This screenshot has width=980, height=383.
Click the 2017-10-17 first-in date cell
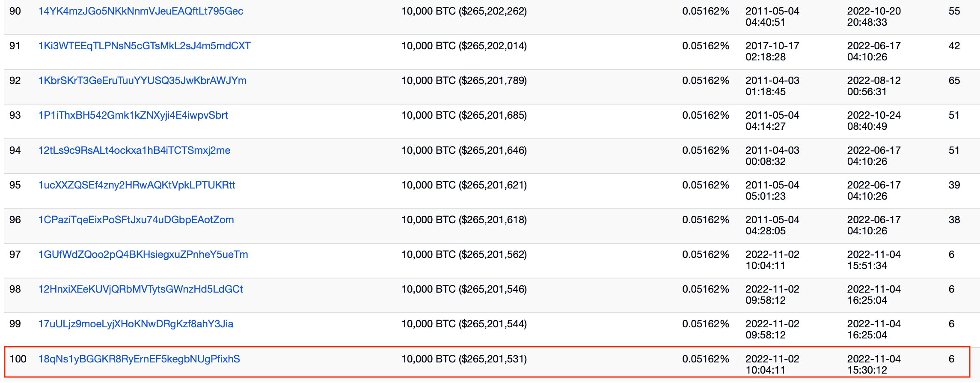point(772,51)
